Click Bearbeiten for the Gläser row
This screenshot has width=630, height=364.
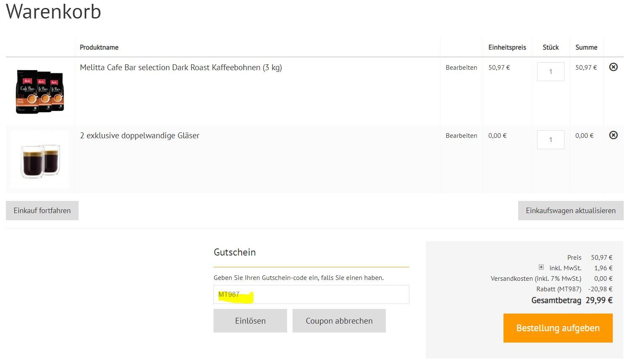461,135
